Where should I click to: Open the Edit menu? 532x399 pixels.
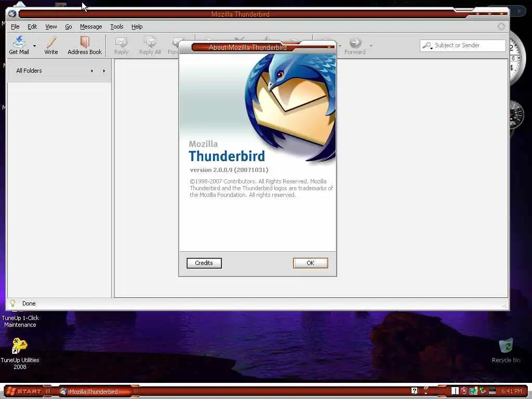(32, 26)
